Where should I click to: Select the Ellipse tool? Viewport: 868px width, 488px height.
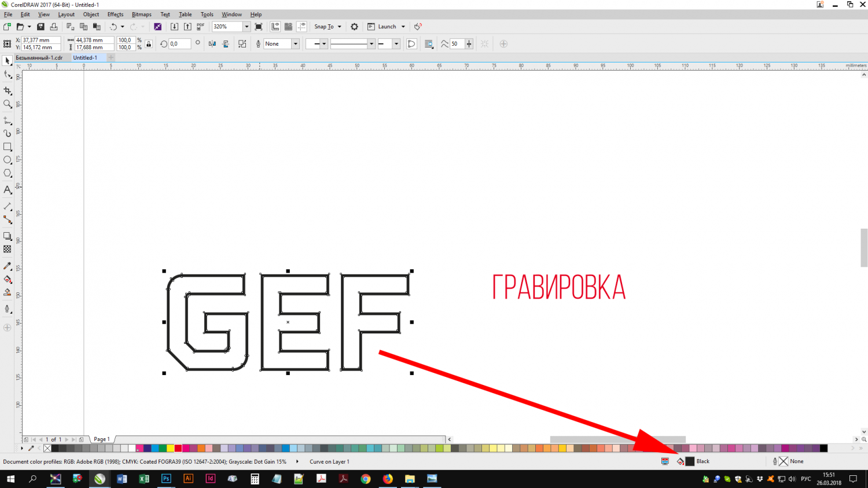point(8,160)
